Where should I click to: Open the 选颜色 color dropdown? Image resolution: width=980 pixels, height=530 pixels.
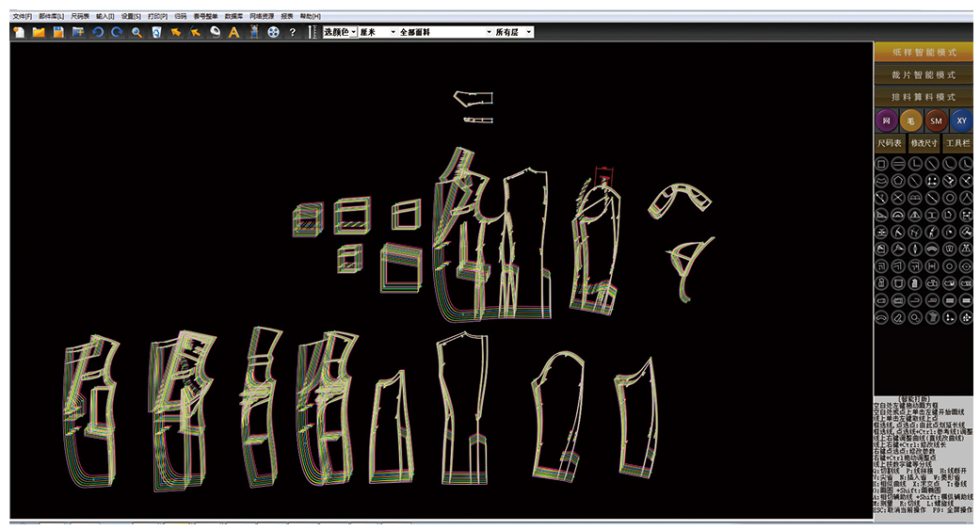pos(339,32)
